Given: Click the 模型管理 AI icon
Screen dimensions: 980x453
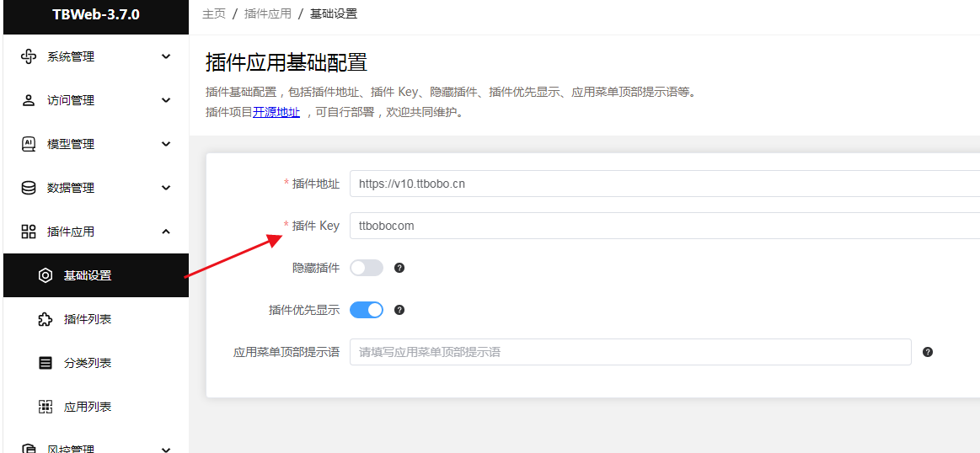Looking at the screenshot, I should click(x=29, y=144).
